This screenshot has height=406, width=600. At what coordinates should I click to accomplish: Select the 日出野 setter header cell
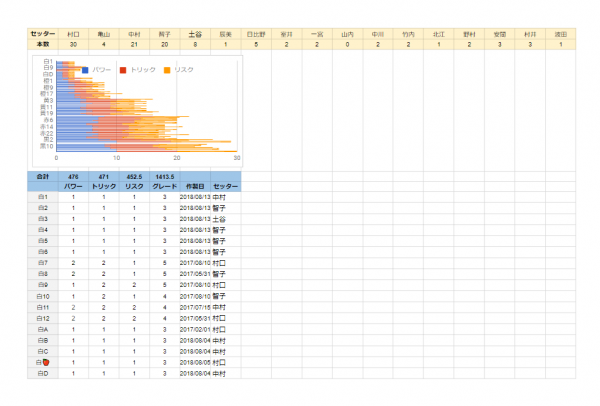(256, 34)
